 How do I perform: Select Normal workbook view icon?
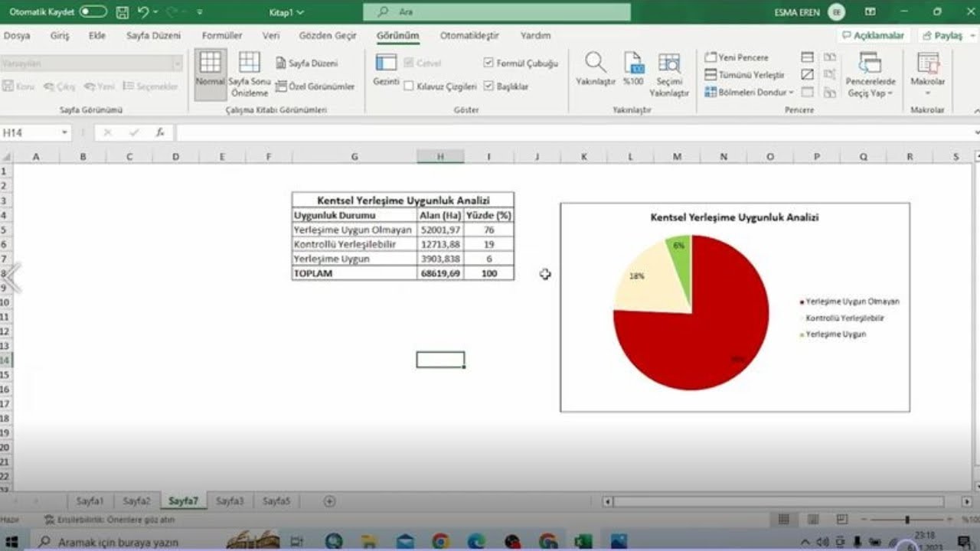210,74
